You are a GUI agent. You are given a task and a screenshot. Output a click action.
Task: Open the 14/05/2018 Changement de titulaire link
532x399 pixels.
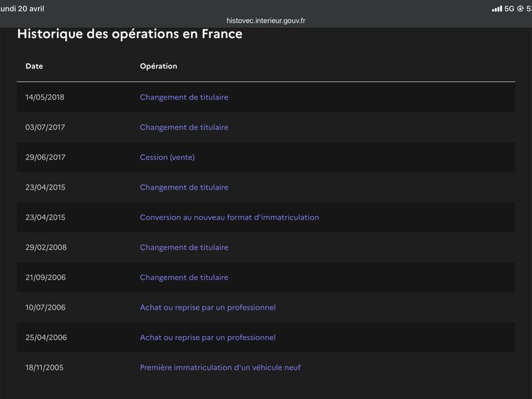click(x=184, y=97)
